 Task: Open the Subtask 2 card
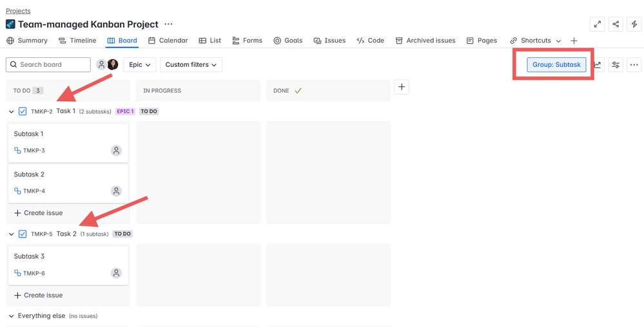click(68, 184)
